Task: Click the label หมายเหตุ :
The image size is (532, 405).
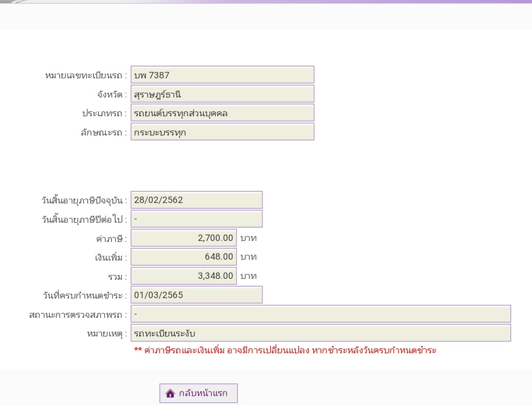Action: 107,334
